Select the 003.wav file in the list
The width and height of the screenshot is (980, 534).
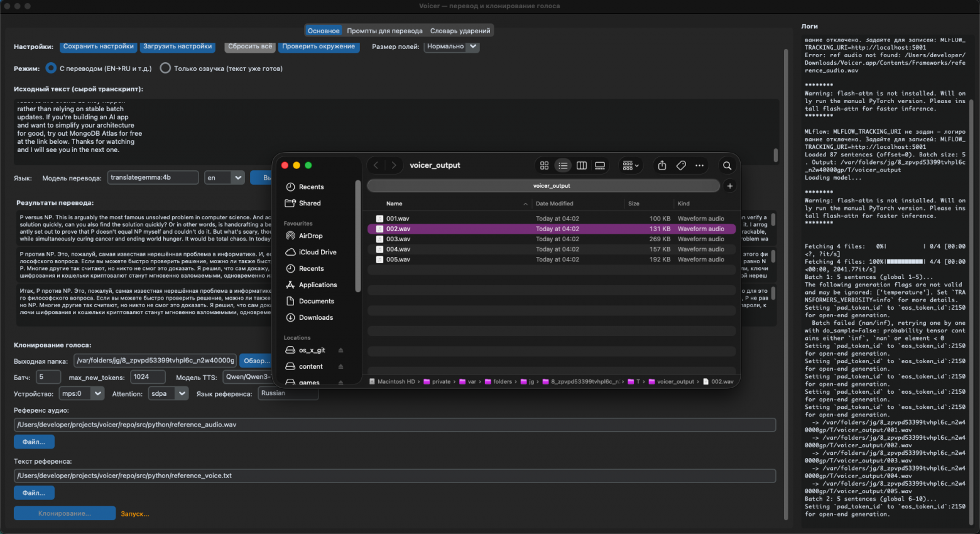coord(398,239)
